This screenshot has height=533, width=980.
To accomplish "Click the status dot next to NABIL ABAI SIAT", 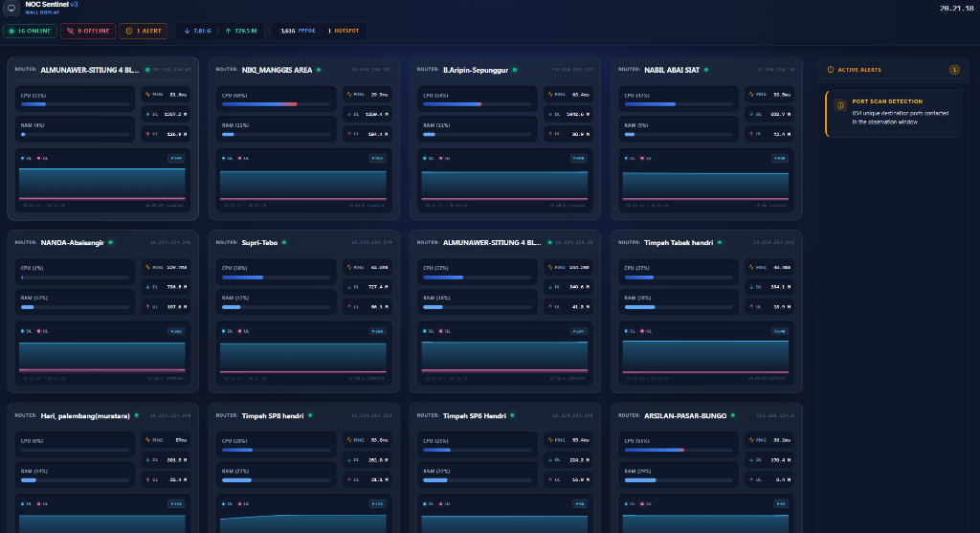I will (706, 70).
